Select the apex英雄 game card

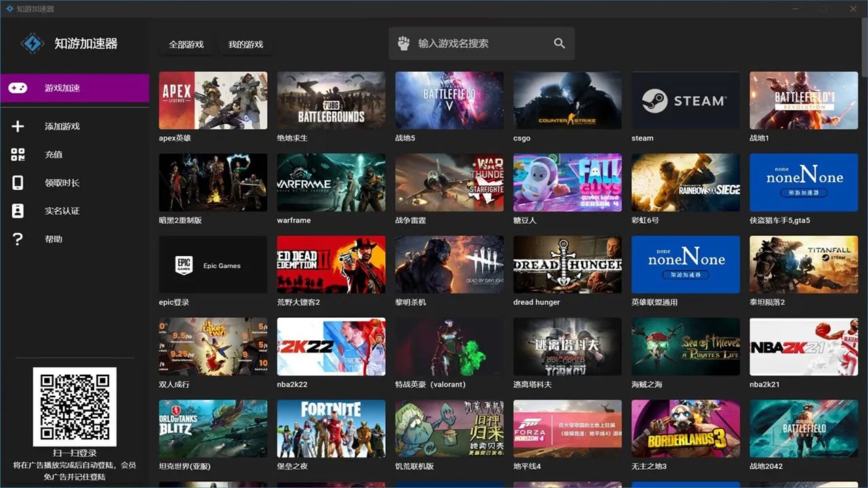[213, 100]
